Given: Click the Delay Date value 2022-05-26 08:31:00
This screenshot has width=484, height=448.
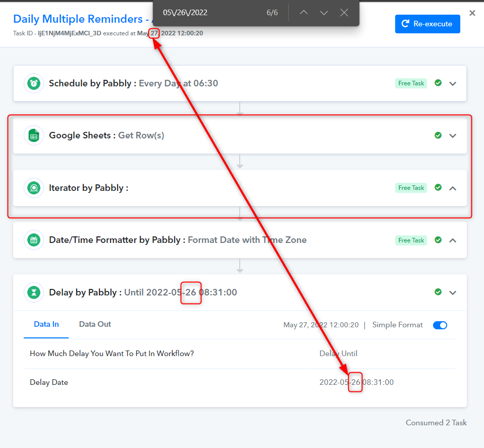Looking at the screenshot, I should [356, 382].
